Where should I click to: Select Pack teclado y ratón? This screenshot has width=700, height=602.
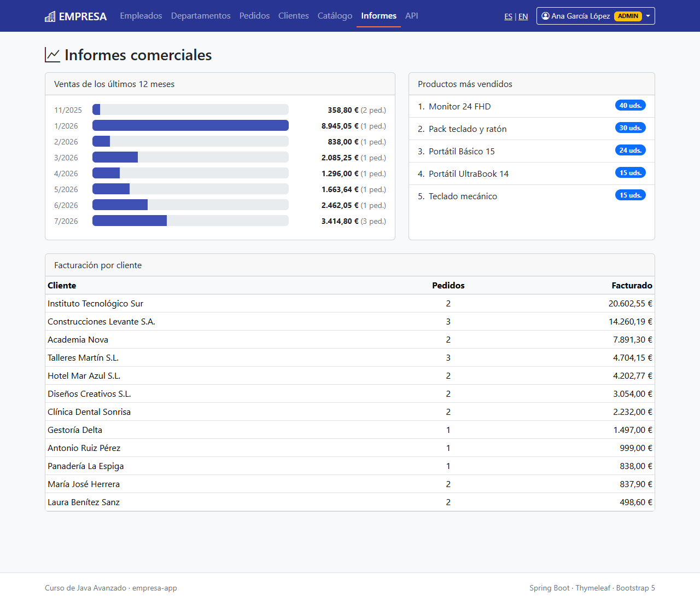[532, 129]
